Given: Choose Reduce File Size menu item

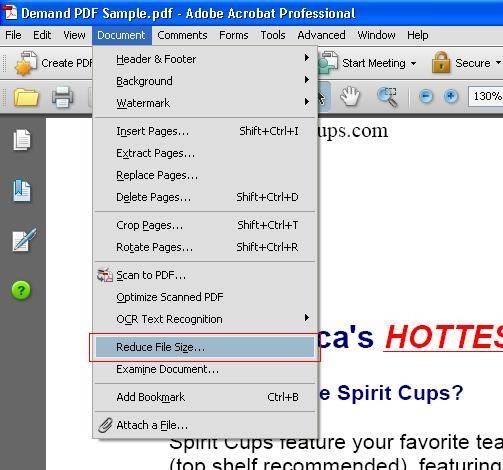Looking at the screenshot, I should (205, 347).
